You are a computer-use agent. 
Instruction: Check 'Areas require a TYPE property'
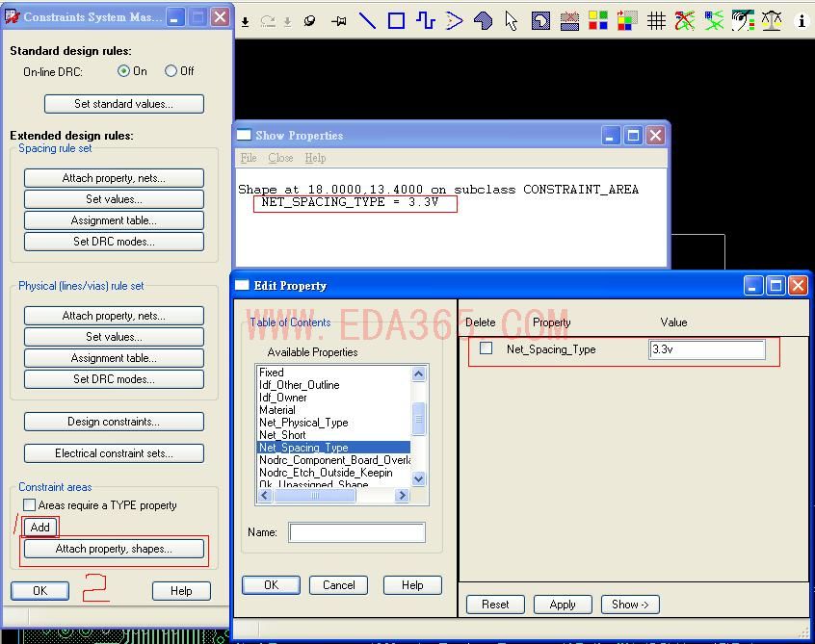(x=29, y=505)
